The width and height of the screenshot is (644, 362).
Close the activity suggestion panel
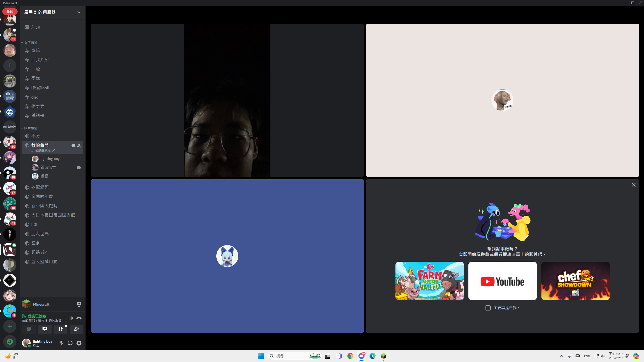tap(633, 185)
